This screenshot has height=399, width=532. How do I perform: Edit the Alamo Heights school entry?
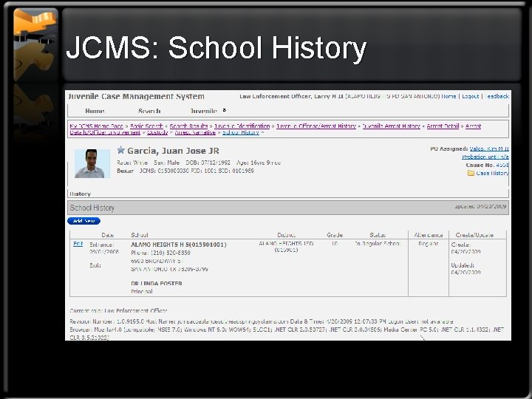pos(78,244)
